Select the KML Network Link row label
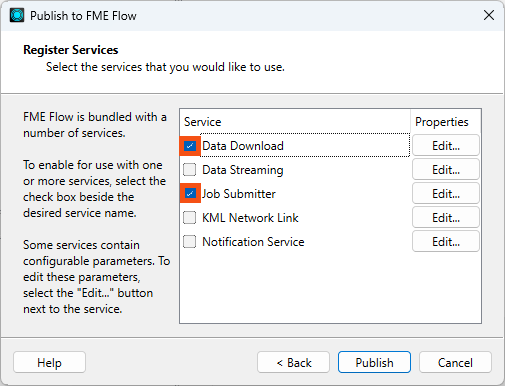The image size is (505, 386). 250,218
